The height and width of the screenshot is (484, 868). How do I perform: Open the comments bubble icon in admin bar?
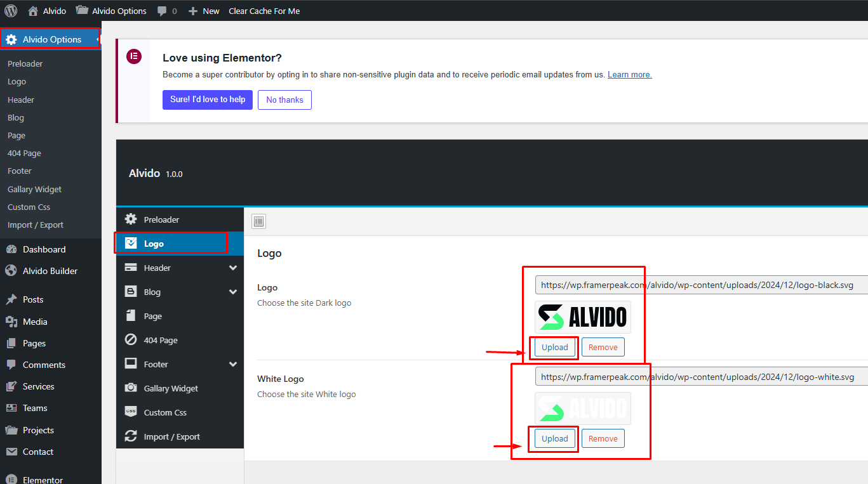pyautogui.click(x=162, y=11)
